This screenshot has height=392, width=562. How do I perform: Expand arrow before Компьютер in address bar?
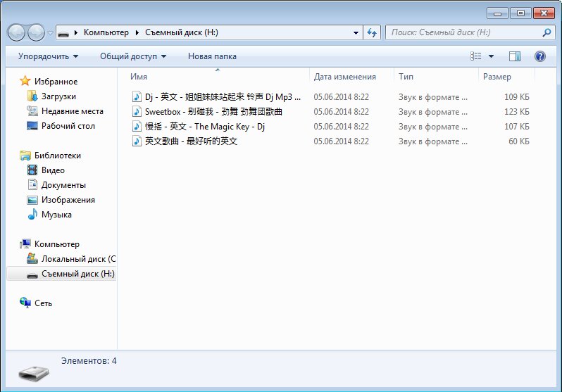(75, 33)
